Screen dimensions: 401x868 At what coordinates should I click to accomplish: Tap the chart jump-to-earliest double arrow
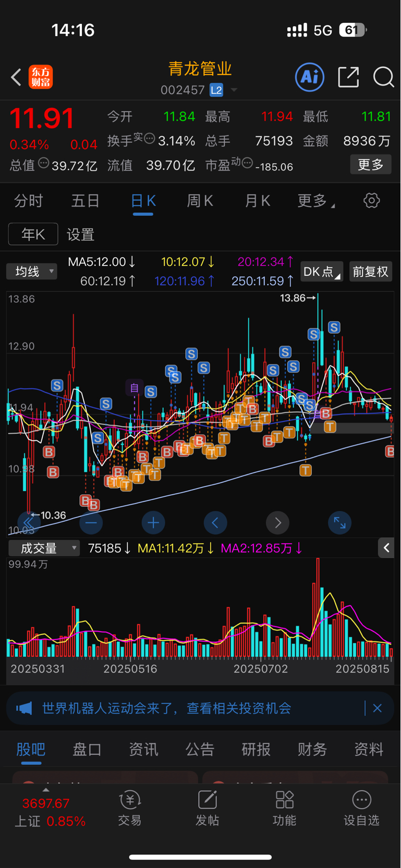29,523
